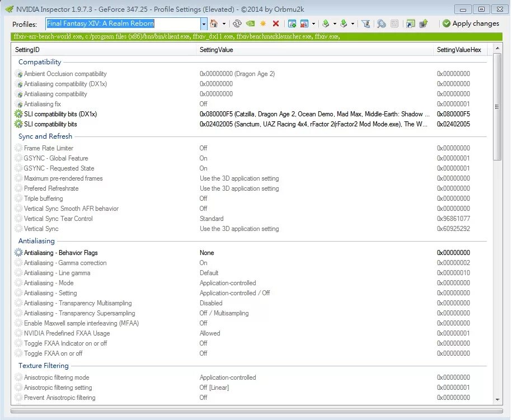Click gear icon beside Antialiasing fix

click(18, 104)
